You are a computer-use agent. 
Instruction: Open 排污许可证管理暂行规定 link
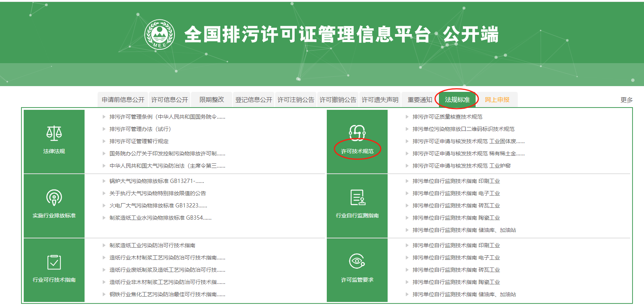click(x=139, y=142)
